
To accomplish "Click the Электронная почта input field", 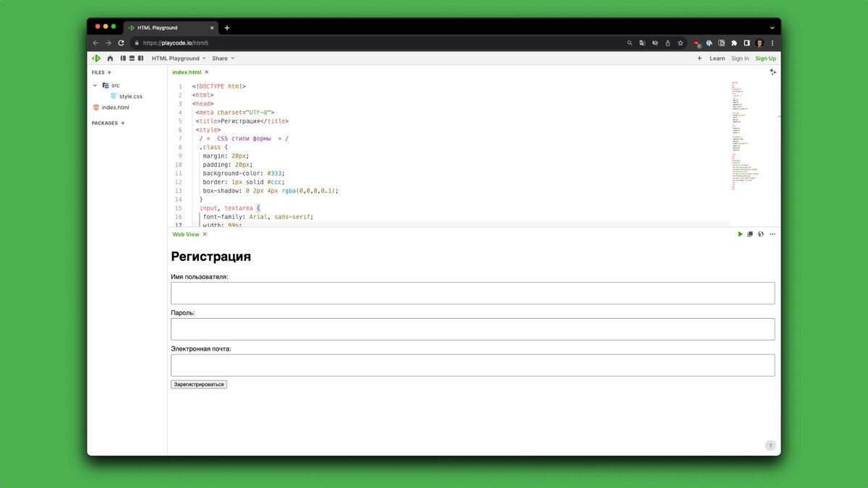I will point(472,365).
